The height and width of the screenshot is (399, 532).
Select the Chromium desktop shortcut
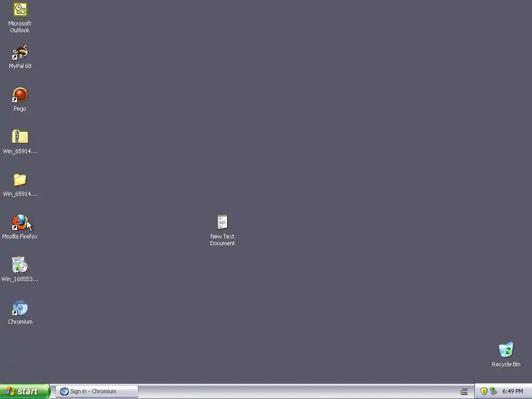[20, 308]
